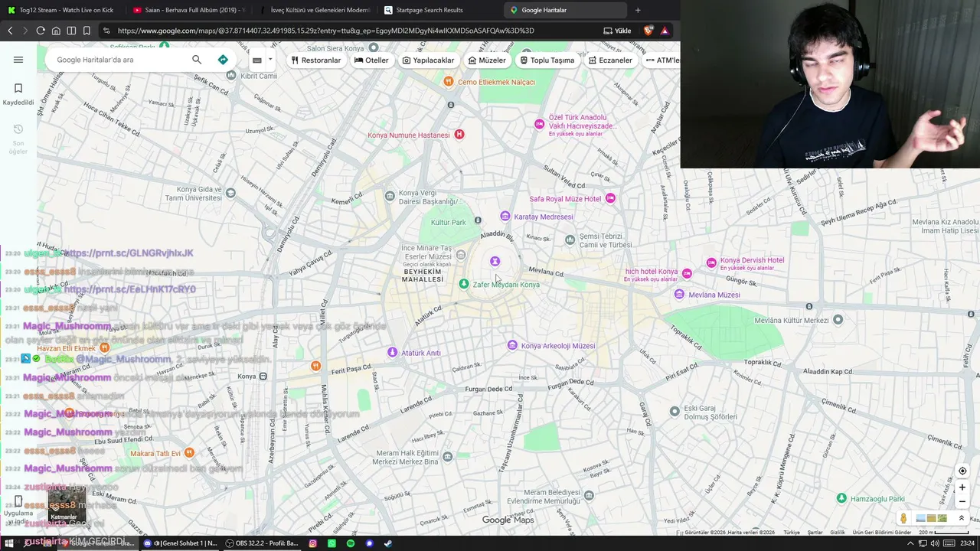The height and width of the screenshot is (551, 980).
Task: Open the OBS 32.2.2 taskbar window
Action: 262,543
